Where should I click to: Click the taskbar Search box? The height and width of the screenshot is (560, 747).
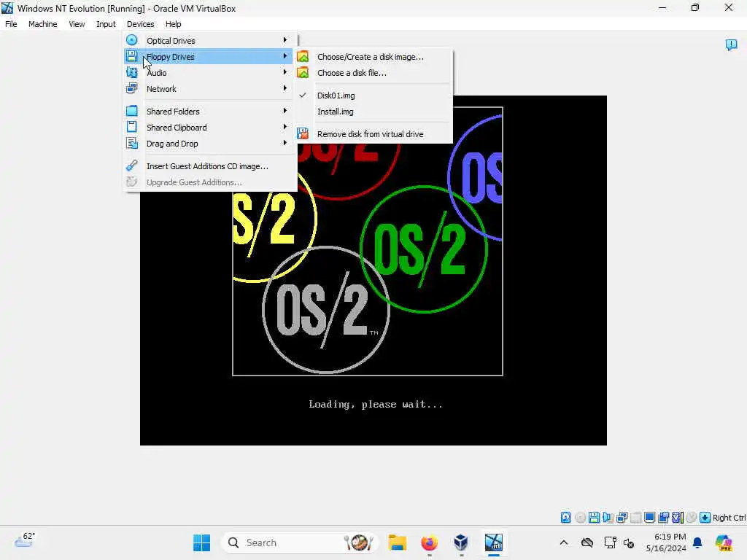[299, 542]
